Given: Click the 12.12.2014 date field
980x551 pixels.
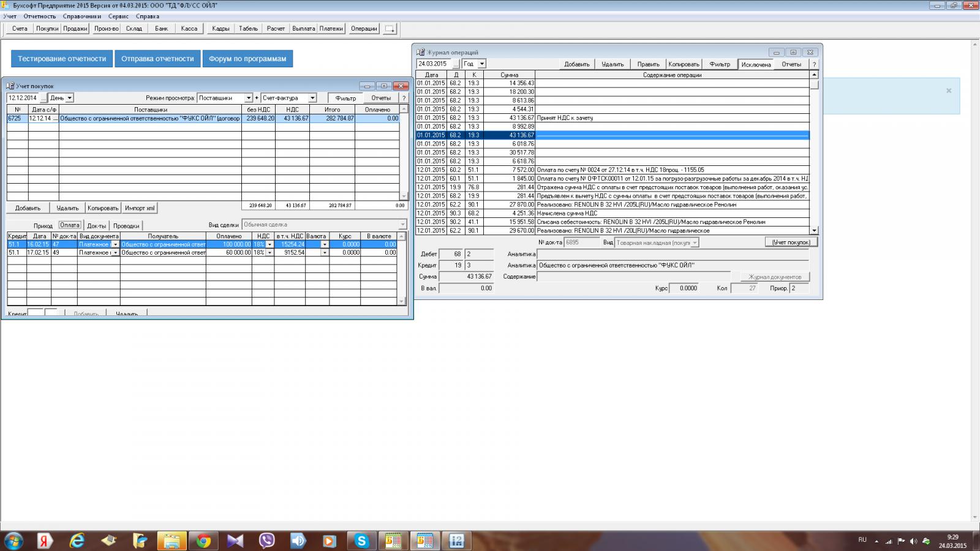Looking at the screenshot, I should [x=23, y=98].
